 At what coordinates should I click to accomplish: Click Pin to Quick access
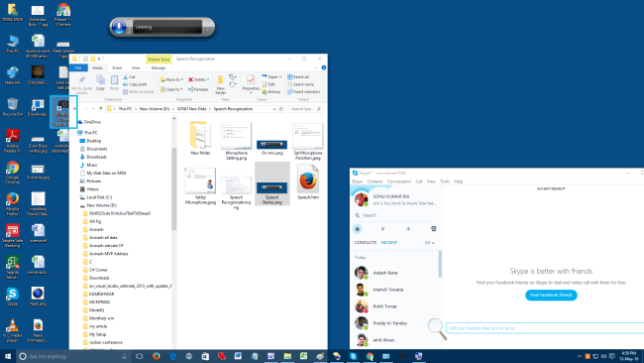81,84
